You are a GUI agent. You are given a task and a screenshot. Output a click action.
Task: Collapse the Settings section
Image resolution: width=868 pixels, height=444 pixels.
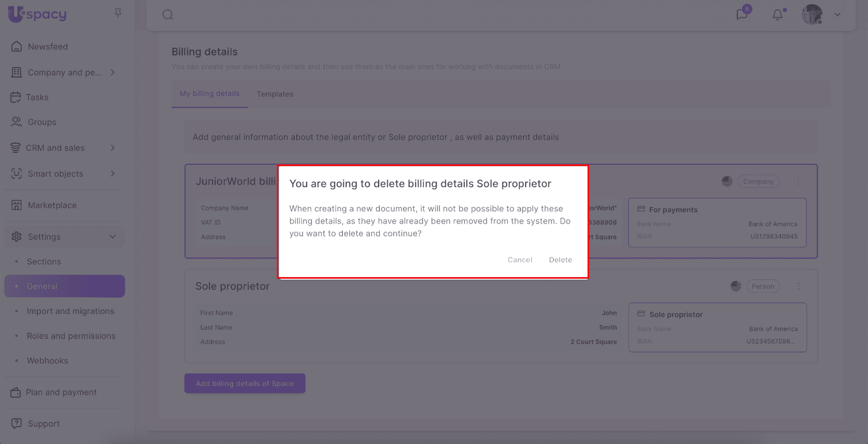pyautogui.click(x=113, y=236)
